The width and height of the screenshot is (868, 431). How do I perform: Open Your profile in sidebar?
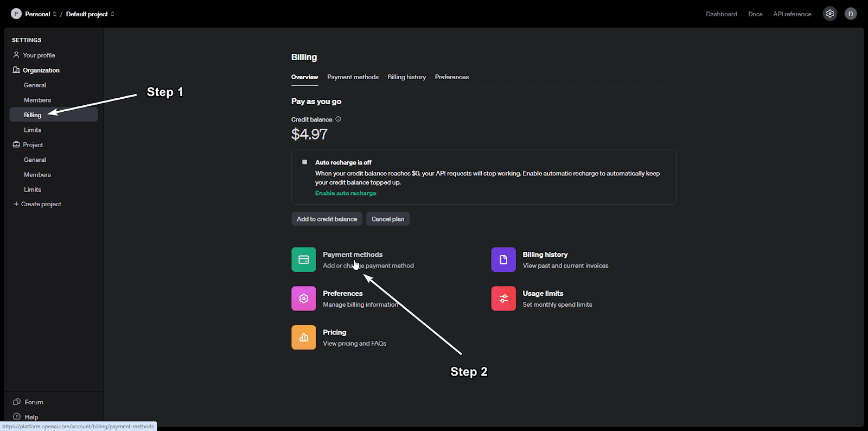(x=39, y=55)
